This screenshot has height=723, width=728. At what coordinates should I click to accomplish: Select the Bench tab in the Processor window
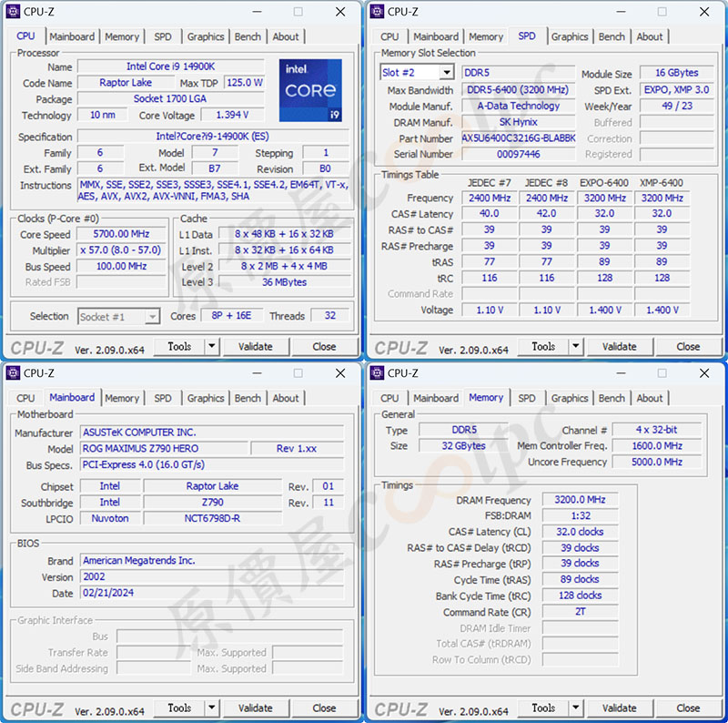click(248, 36)
